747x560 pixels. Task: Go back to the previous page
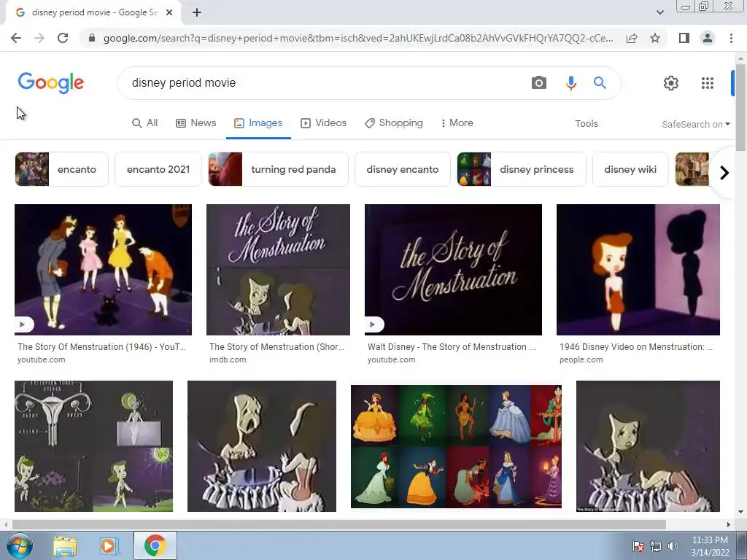[x=16, y=38]
